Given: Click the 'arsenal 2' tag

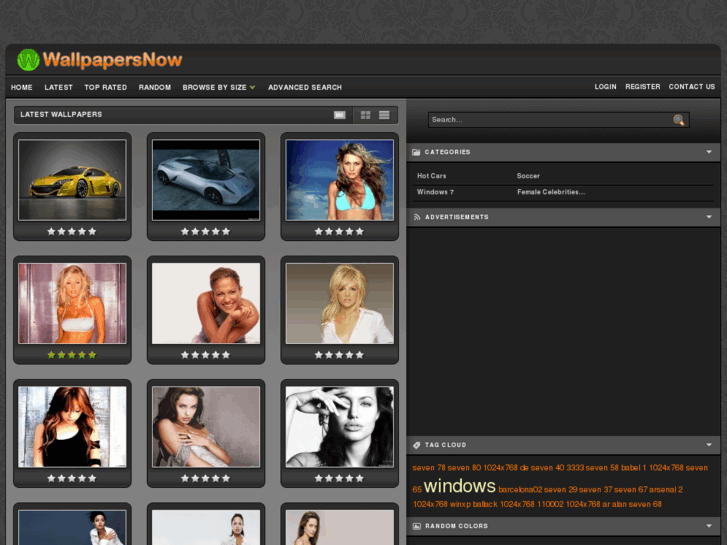Looking at the screenshot, I should (666, 490).
